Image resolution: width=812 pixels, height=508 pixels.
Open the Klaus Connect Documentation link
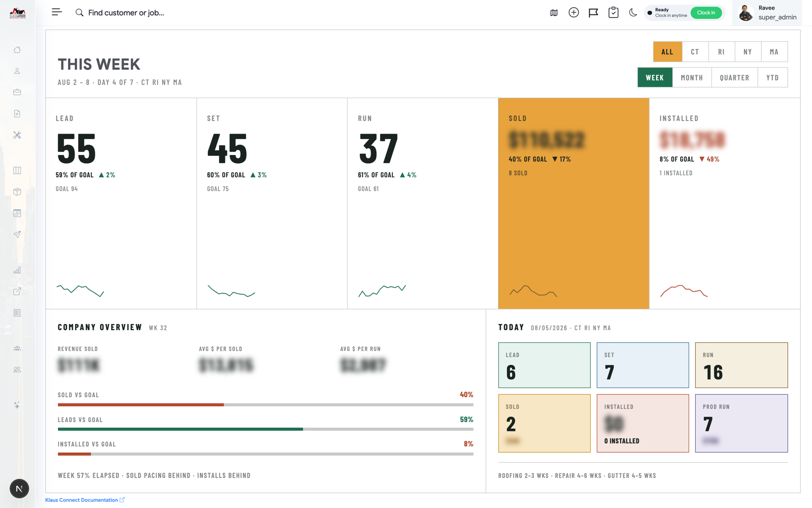85,500
